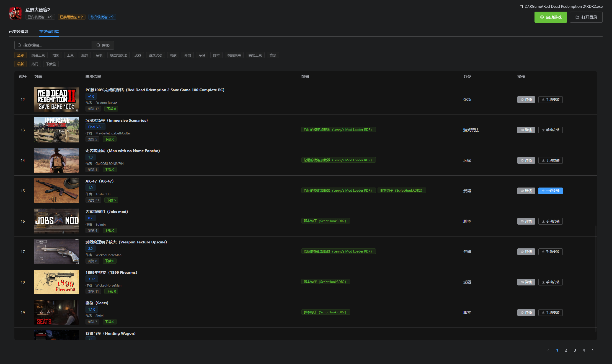View details of AK-47 mod
Image resolution: width=612 pixels, height=364 pixels.
(526, 191)
